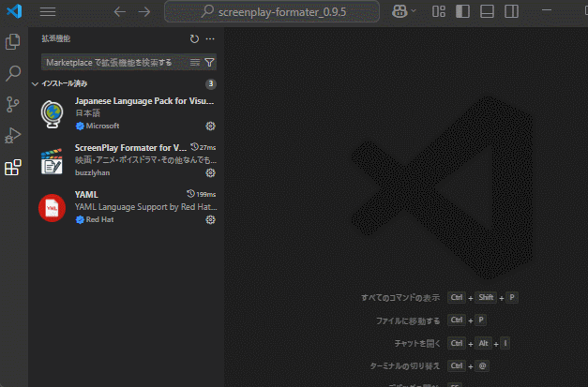This screenshot has height=387, width=588.
Task: Open Run and Debug view
Action: coord(13,136)
